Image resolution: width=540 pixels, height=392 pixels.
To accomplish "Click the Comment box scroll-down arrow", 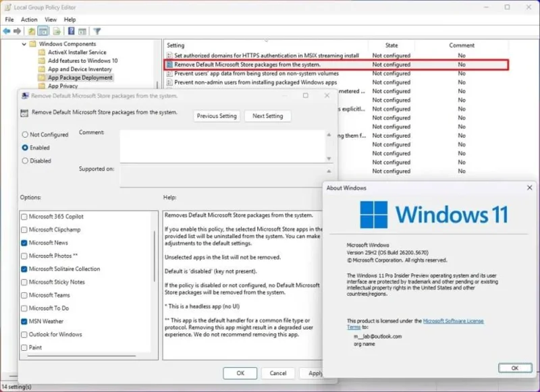I will click(x=329, y=159).
